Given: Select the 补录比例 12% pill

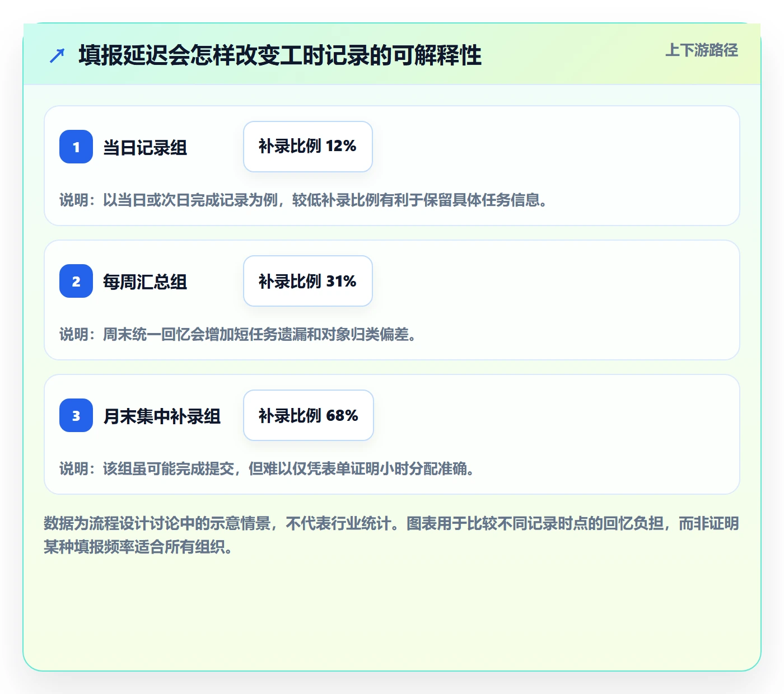Looking at the screenshot, I should pyautogui.click(x=308, y=147).
